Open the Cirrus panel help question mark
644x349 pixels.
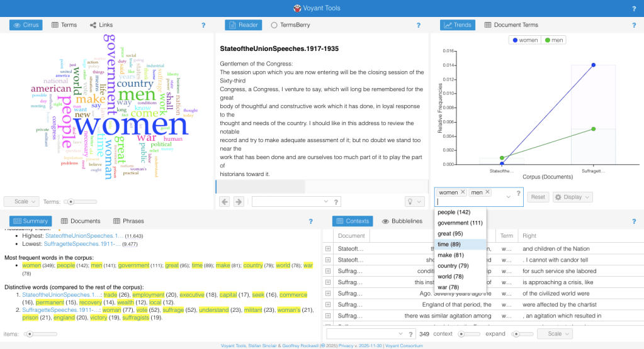[x=203, y=25]
